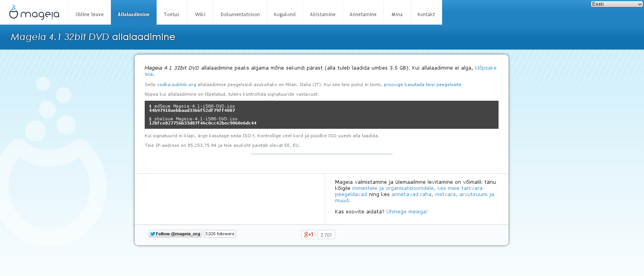Image resolution: width=644 pixels, height=276 pixels.
Task: Click the sha1sum hash value 12bfce827756b33d87f46c0cc42bec9060e6dc44
Action: coord(203,123)
